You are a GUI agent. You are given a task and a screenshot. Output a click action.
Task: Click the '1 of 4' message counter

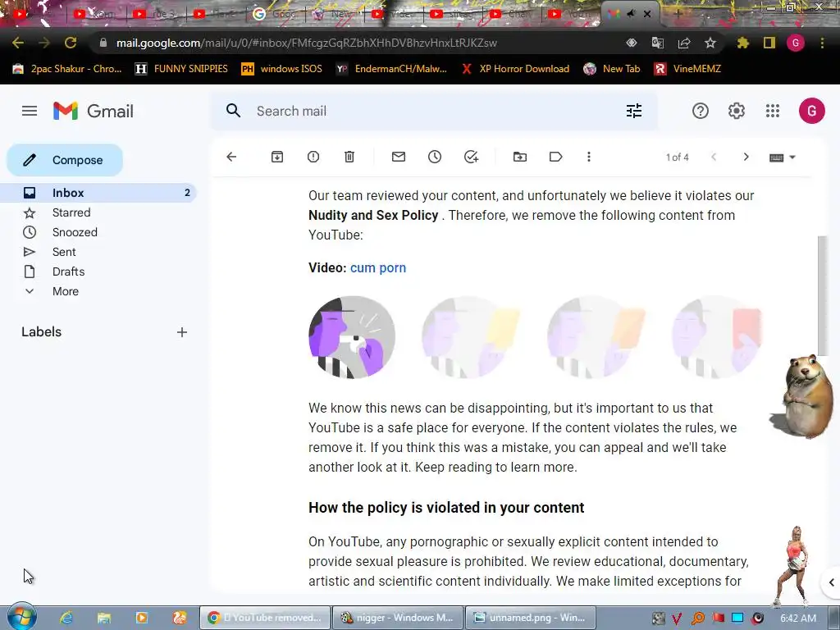click(x=677, y=157)
